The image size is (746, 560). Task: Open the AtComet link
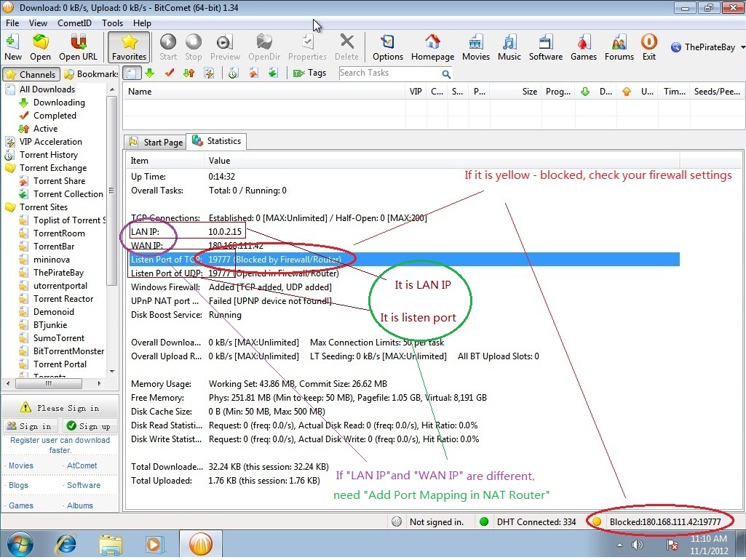82,465
